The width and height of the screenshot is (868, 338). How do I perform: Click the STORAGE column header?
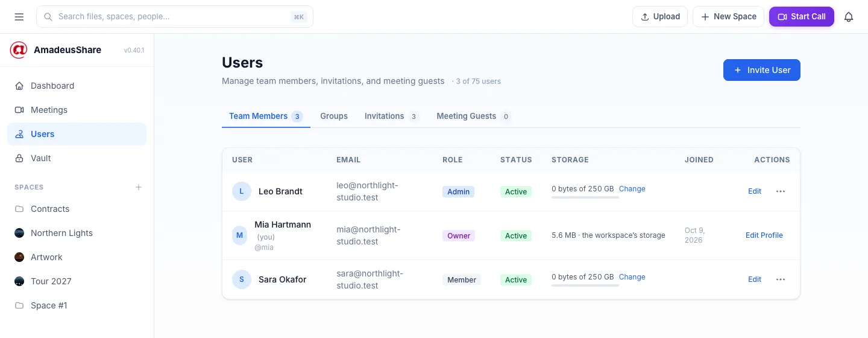tap(570, 160)
